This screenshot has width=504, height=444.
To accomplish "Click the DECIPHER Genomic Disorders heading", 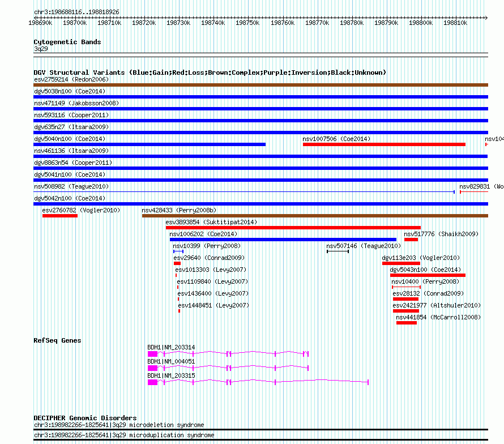I will tap(85, 418).
